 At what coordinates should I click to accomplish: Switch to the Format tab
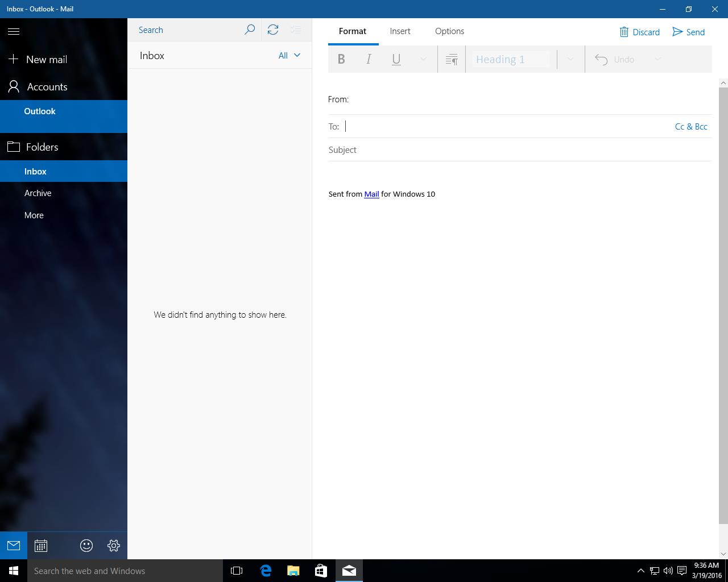(x=353, y=31)
